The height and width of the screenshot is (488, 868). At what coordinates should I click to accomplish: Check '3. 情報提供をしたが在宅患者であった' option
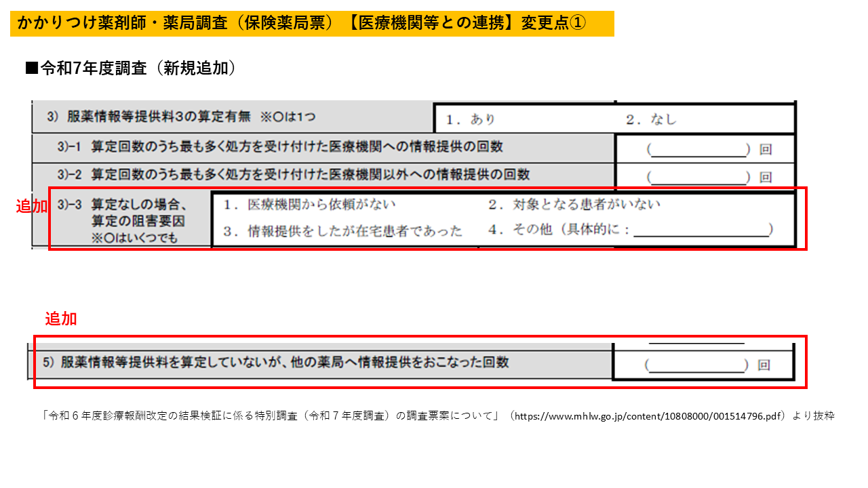pos(342,231)
